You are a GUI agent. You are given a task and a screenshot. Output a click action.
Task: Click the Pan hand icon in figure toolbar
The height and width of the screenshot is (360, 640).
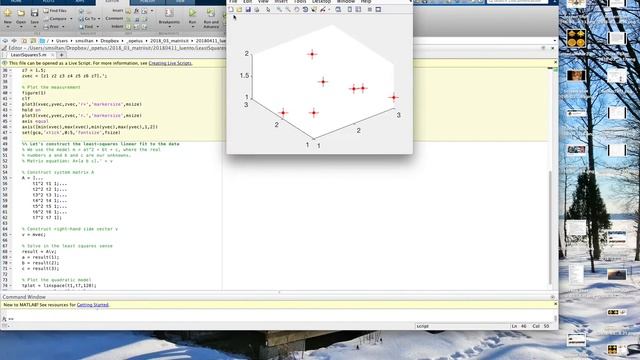pyautogui.click(x=297, y=9)
